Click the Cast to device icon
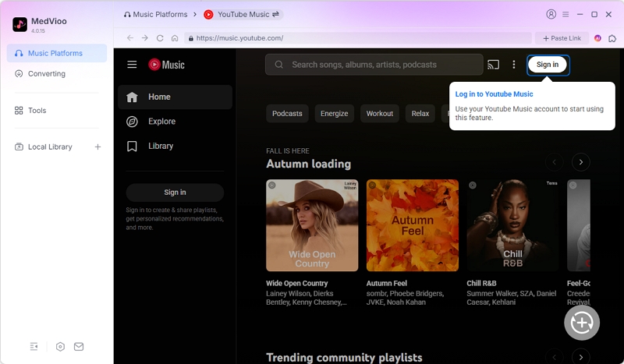Viewport: 624px width, 364px height. coord(493,65)
